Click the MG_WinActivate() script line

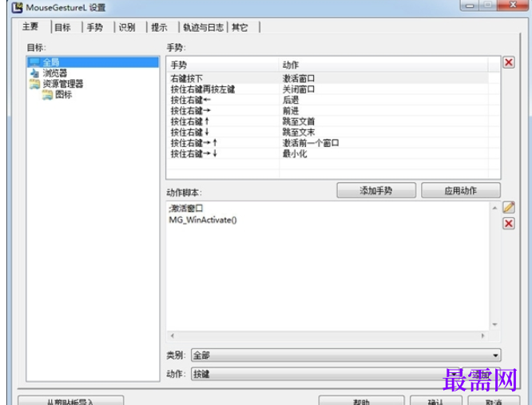click(x=203, y=220)
